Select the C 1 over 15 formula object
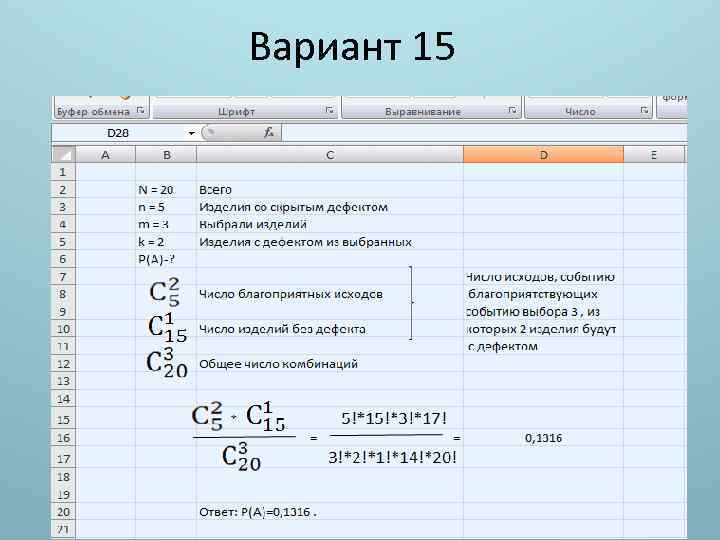The image size is (720, 540). click(168, 328)
